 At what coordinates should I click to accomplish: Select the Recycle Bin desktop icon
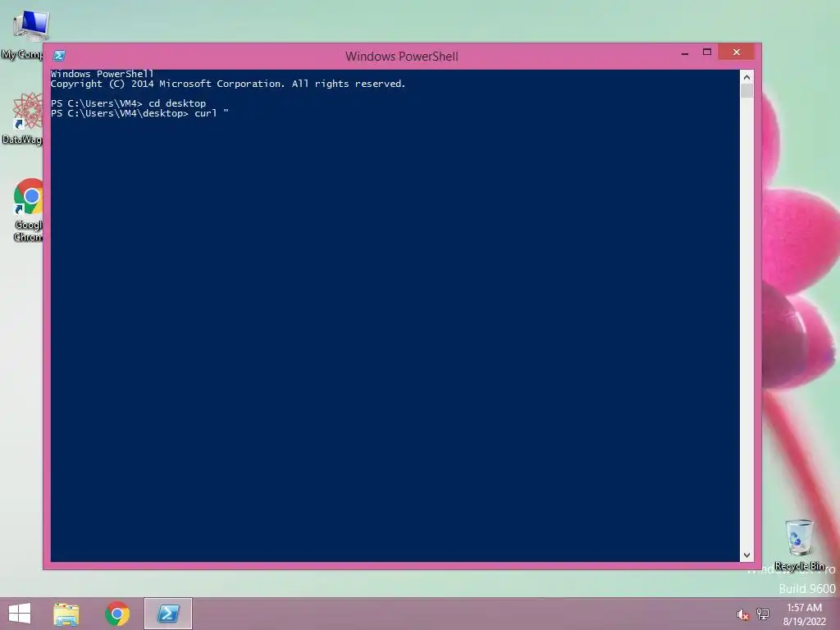[x=799, y=545]
